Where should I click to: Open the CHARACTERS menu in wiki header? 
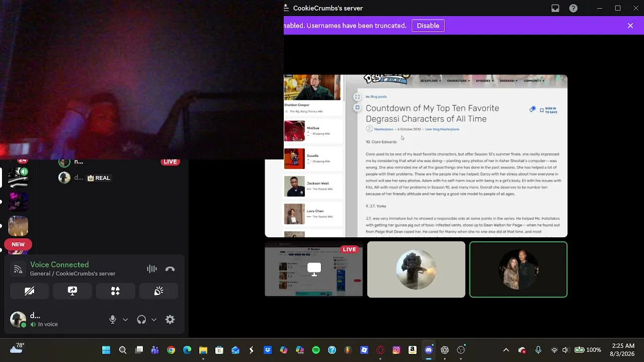[458, 80]
